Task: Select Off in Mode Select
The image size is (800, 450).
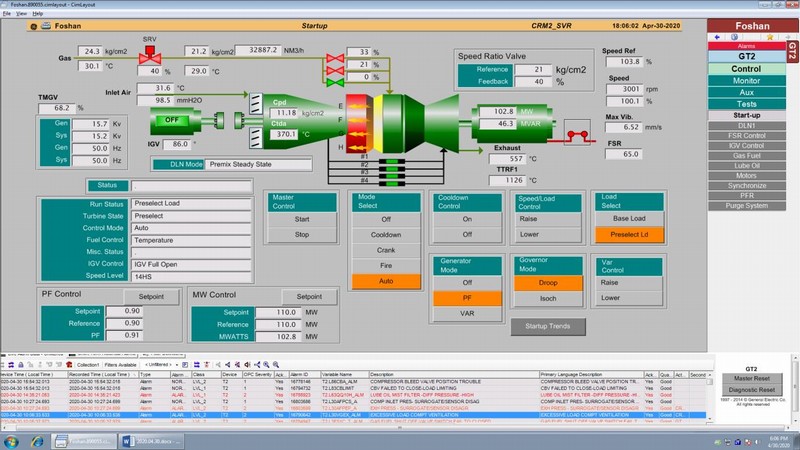Action: point(386,219)
